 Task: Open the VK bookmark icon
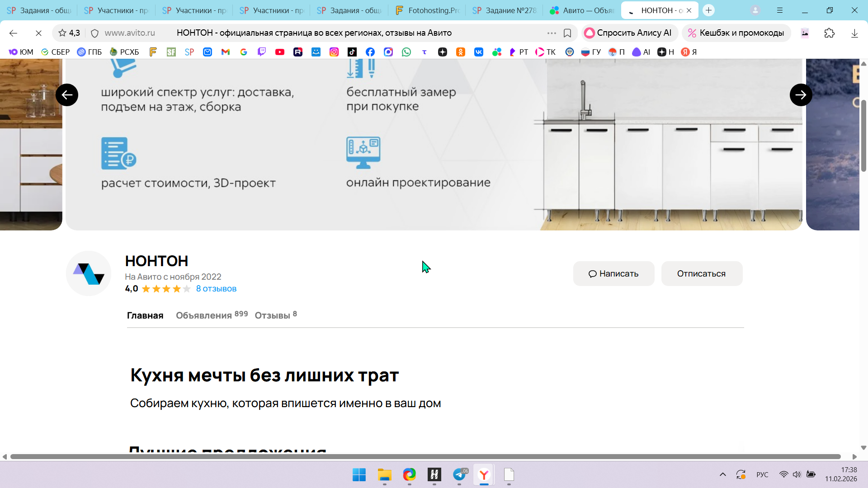pyautogui.click(x=479, y=52)
